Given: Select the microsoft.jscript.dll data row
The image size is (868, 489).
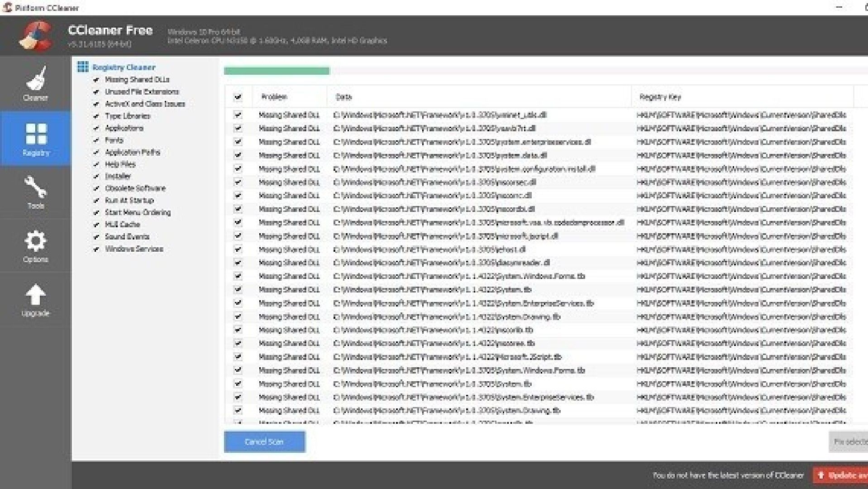Looking at the screenshot, I should pyautogui.click(x=539, y=236).
